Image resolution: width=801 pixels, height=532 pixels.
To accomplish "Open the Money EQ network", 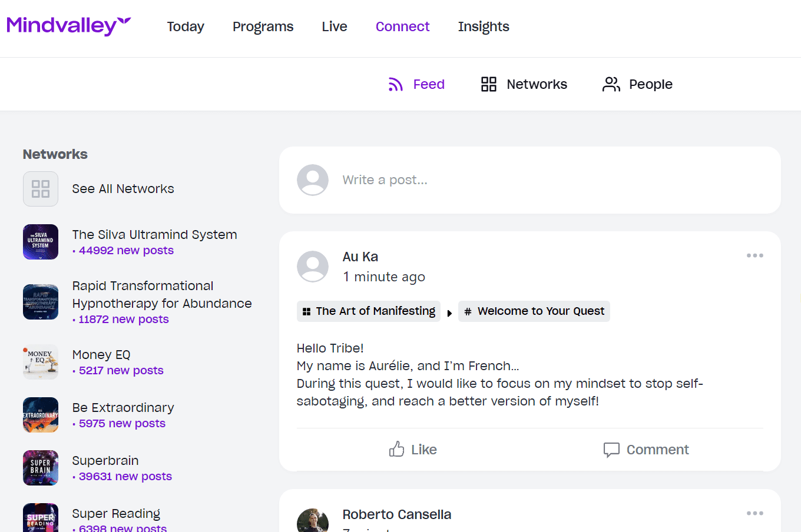I will point(101,354).
